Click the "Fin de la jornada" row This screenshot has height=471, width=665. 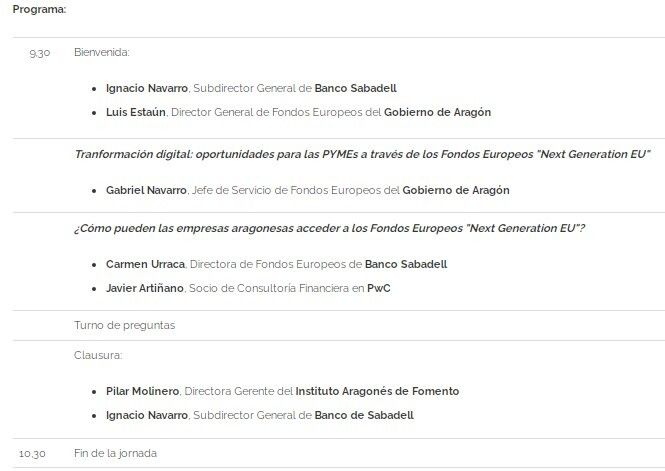click(x=115, y=453)
